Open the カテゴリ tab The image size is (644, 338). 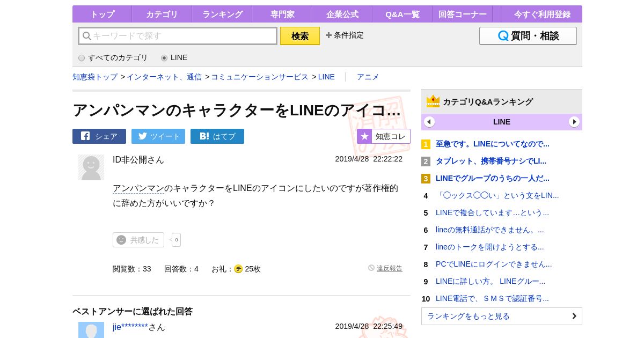tap(162, 14)
